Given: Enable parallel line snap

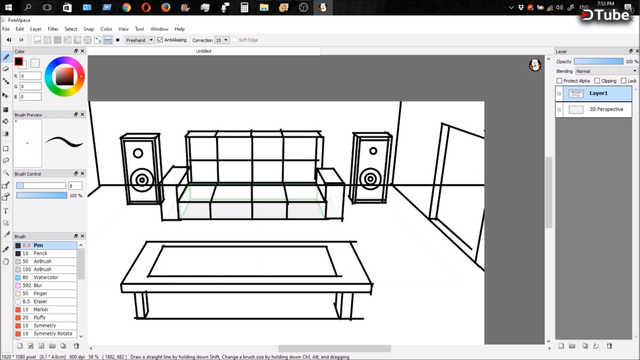Looking at the screenshot, I should (x=47, y=40).
